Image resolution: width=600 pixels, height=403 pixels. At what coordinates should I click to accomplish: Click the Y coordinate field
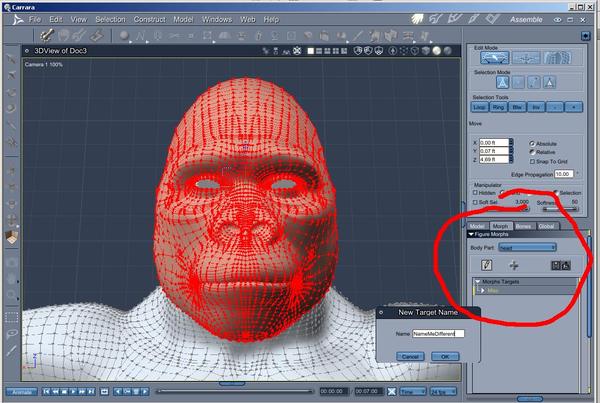[x=494, y=151]
